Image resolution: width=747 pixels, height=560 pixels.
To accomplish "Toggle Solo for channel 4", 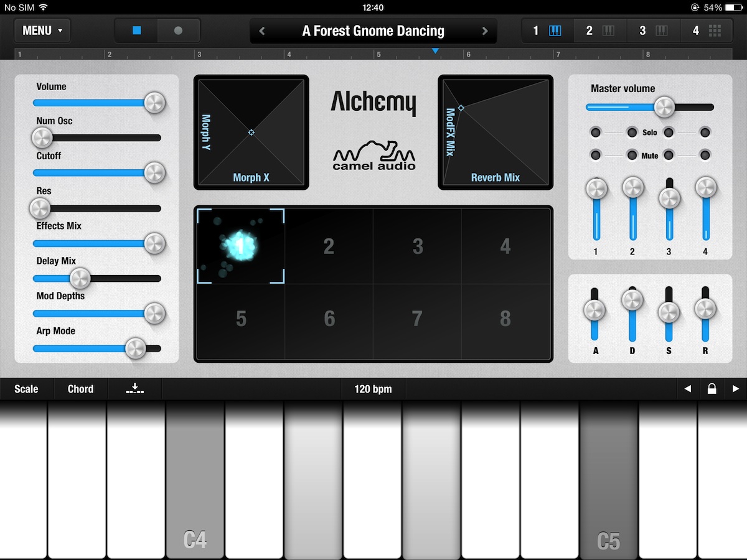I will pyautogui.click(x=705, y=132).
